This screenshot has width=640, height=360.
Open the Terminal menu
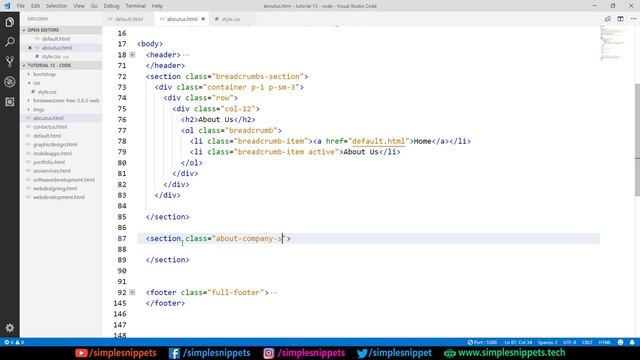(x=135, y=6)
